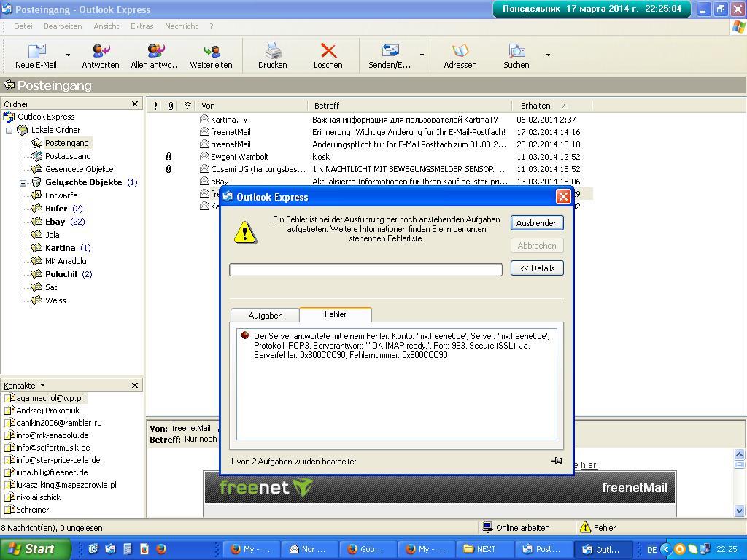This screenshot has height=560, width=747.
Task: Select the Posteingang folder
Action: click(x=61, y=143)
